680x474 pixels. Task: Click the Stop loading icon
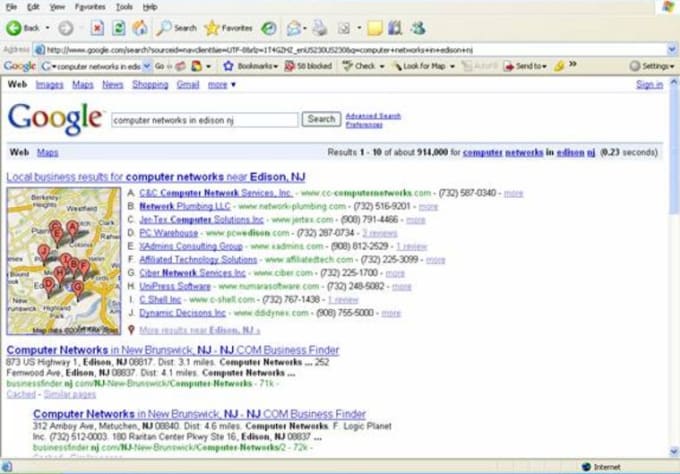point(97,29)
